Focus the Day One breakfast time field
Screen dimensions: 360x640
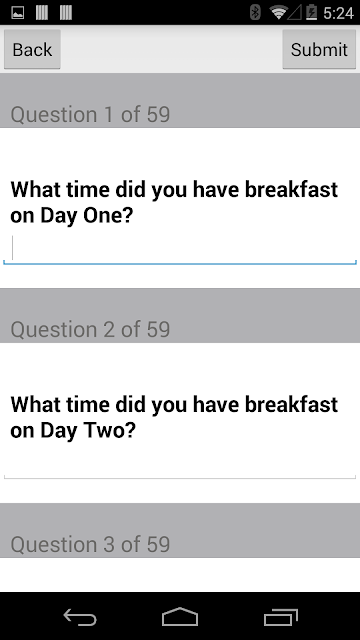[x=180, y=249]
